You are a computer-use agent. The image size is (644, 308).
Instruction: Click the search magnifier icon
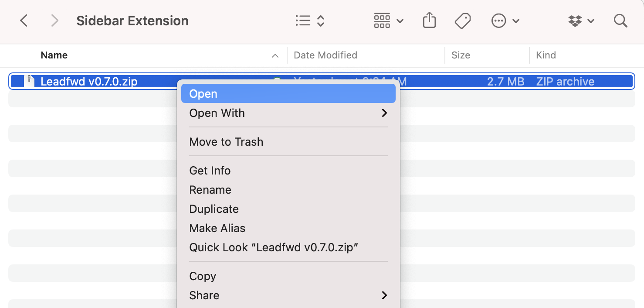(x=620, y=21)
